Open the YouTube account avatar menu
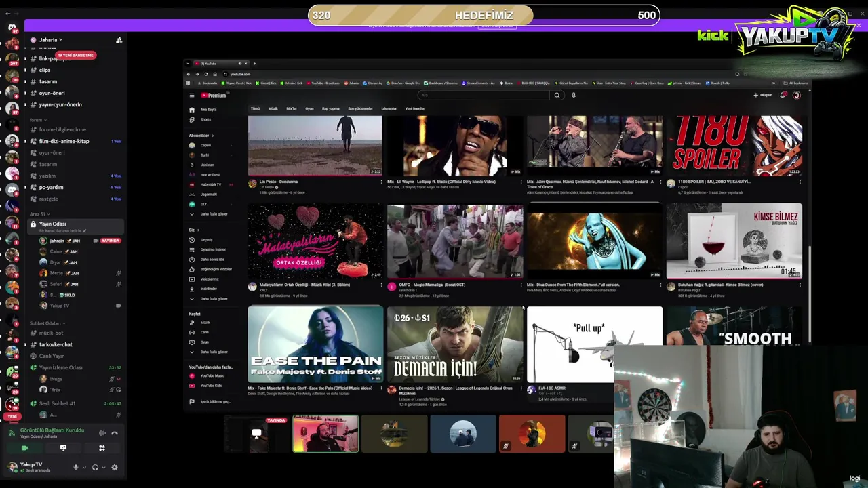This screenshot has width=868, height=488. [797, 96]
